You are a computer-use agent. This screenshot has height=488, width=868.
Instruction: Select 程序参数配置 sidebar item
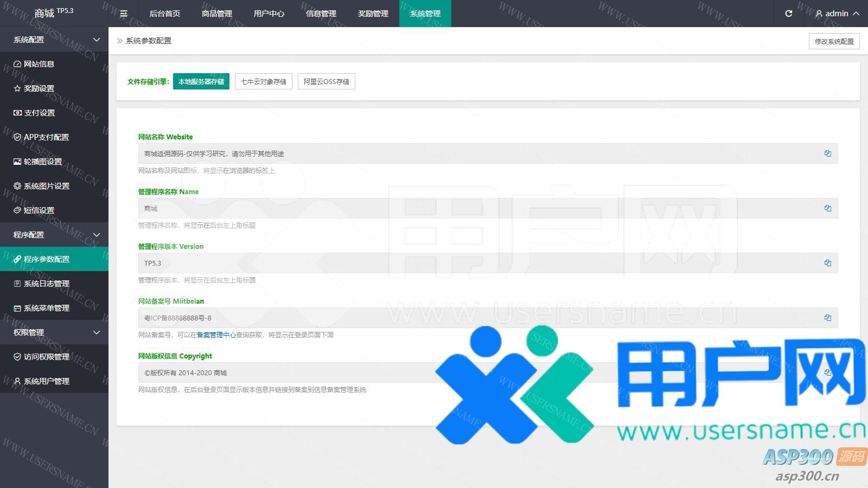(x=54, y=259)
